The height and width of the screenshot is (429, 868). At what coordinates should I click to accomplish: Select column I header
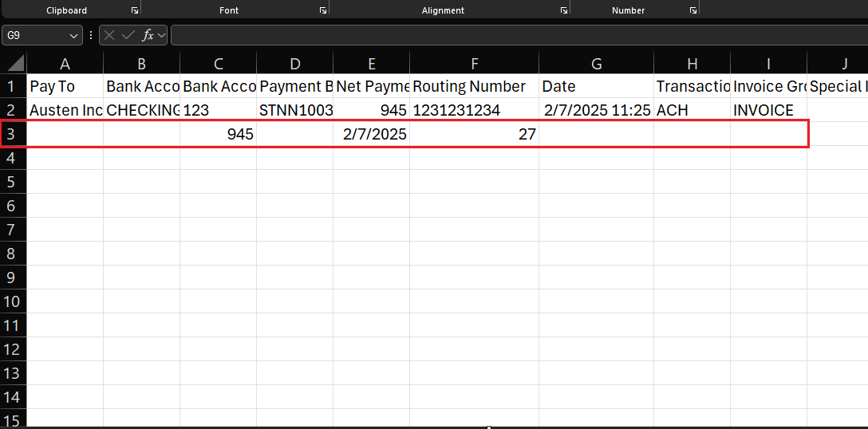[768, 64]
